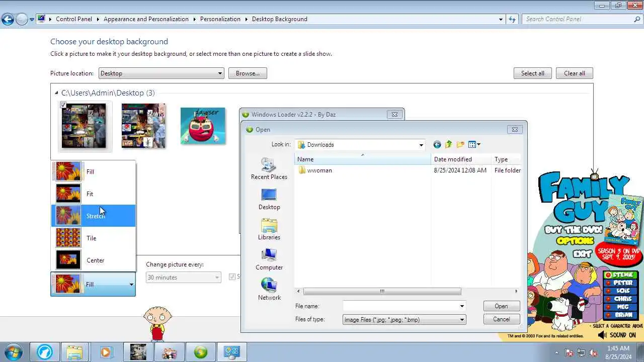This screenshot has height=362, width=644.
Task: Switch to the green Windows Loader taskbar icon
Action: click(x=201, y=352)
